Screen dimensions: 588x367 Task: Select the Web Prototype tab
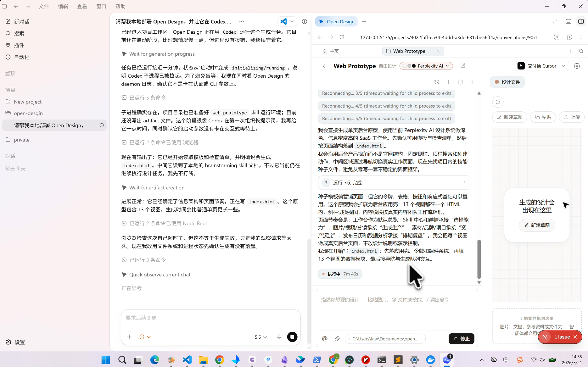pos(409,51)
